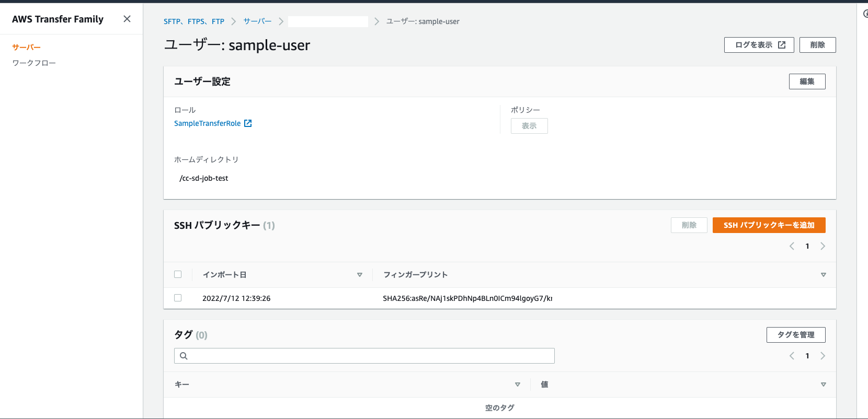868x419 pixels.
Task: Click the 値 column header
Action: (x=544, y=385)
